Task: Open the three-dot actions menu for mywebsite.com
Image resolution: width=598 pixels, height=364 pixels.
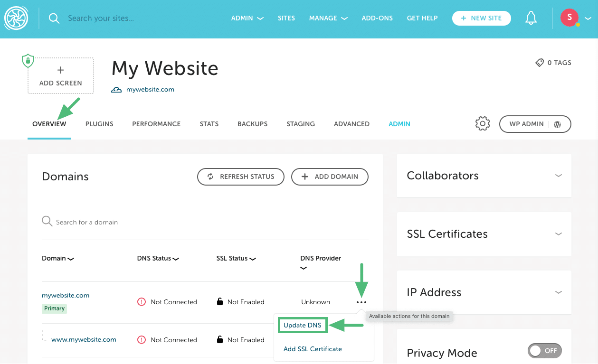Action: (x=361, y=302)
